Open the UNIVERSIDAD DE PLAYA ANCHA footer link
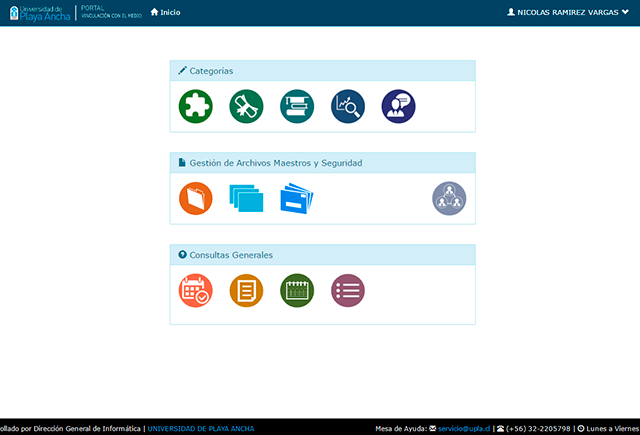Viewport: 640px width, 435px height. [x=200, y=428]
